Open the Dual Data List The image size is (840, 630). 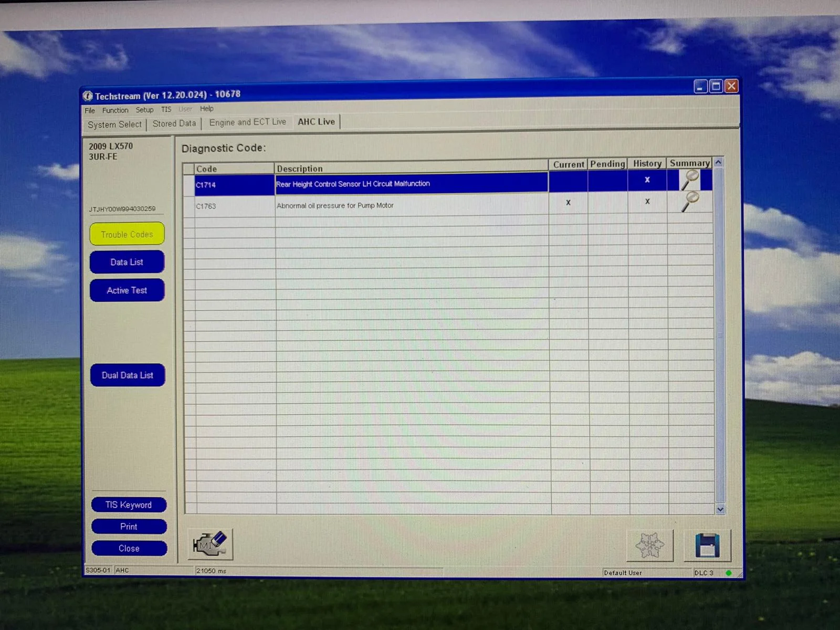click(128, 375)
